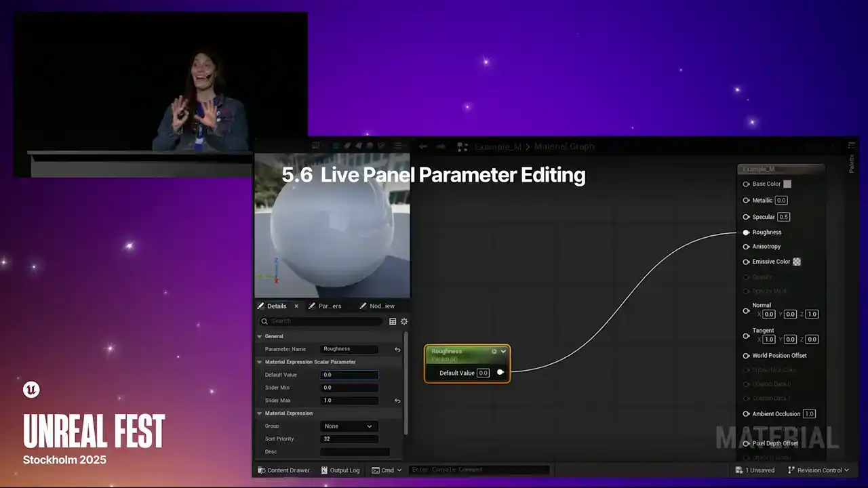Viewport: 868px width, 488px height.
Task: Click the Roughness node output pin
Action: point(500,372)
